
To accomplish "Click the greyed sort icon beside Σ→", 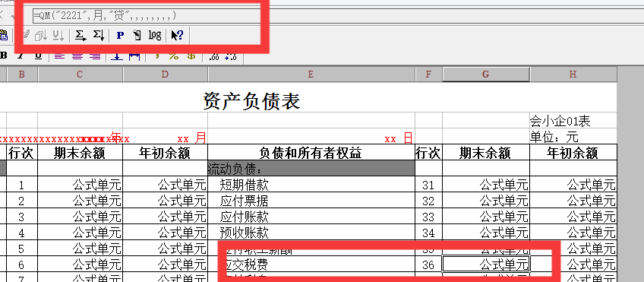I will 58,36.
